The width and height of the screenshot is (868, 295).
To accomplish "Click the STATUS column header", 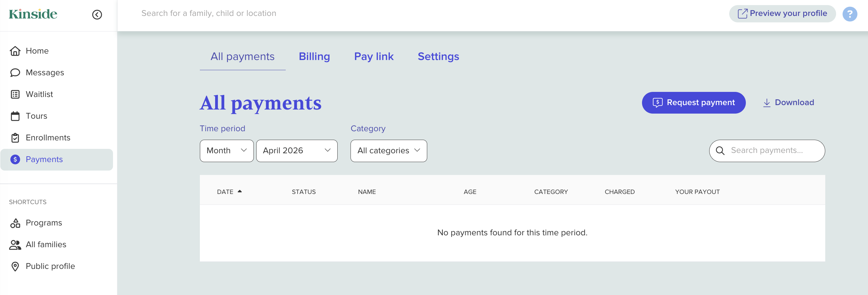I will click(304, 192).
